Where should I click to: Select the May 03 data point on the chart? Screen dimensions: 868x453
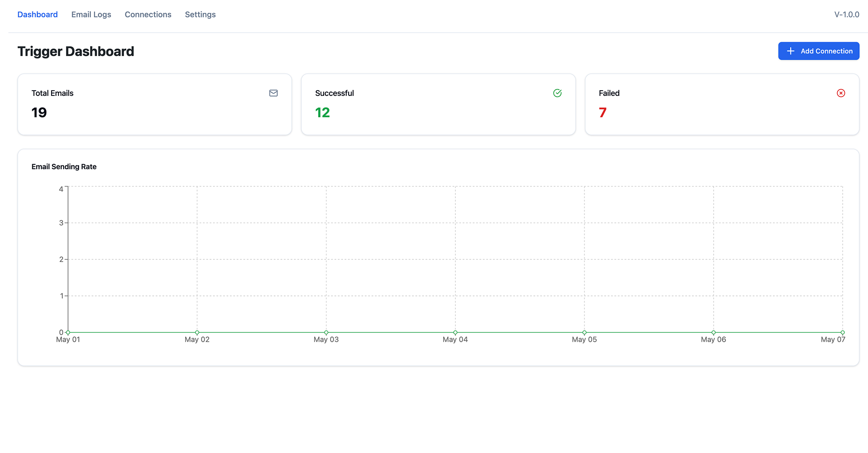point(326,333)
